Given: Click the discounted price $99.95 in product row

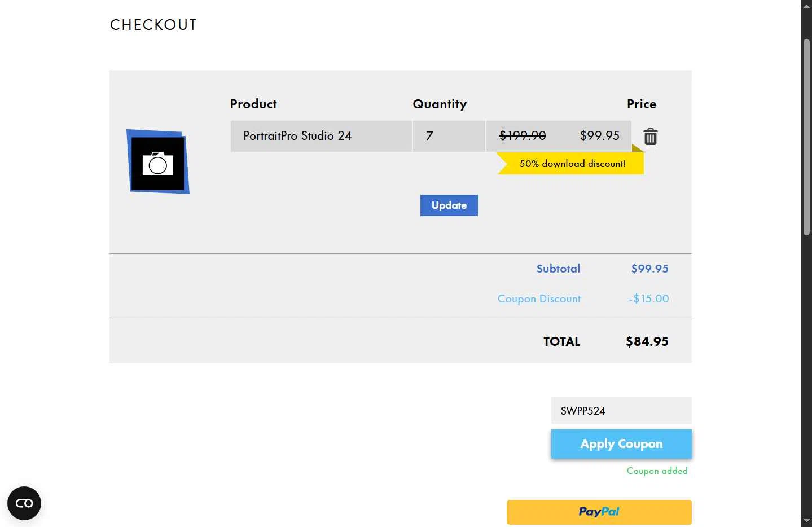Looking at the screenshot, I should pos(600,136).
